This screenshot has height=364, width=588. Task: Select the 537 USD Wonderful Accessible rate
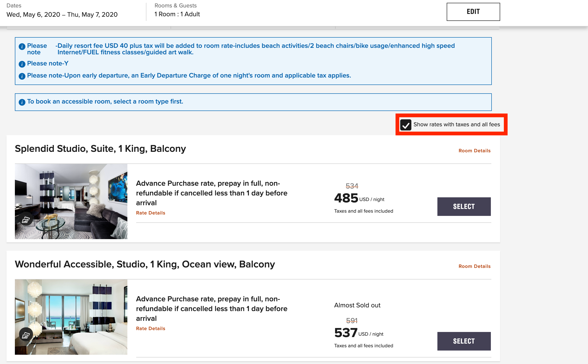(464, 341)
